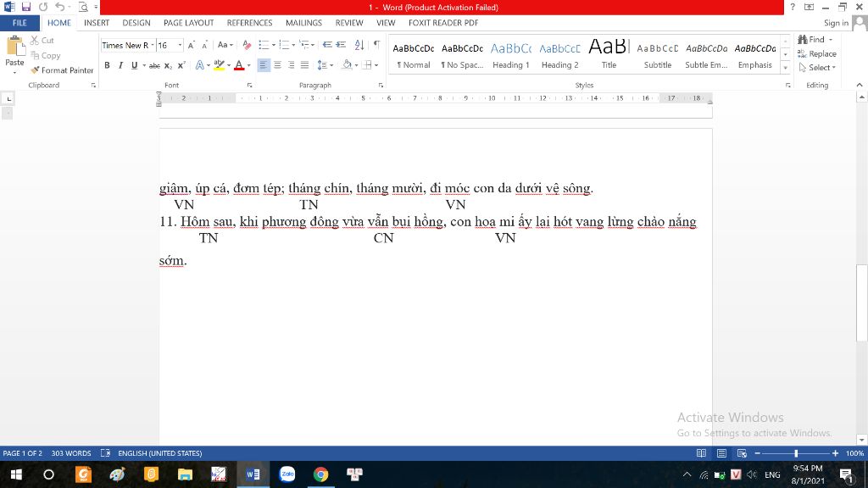Image resolution: width=868 pixels, height=488 pixels.
Task: Collapse the ribbon with the caret arrow
Action: 860,85
